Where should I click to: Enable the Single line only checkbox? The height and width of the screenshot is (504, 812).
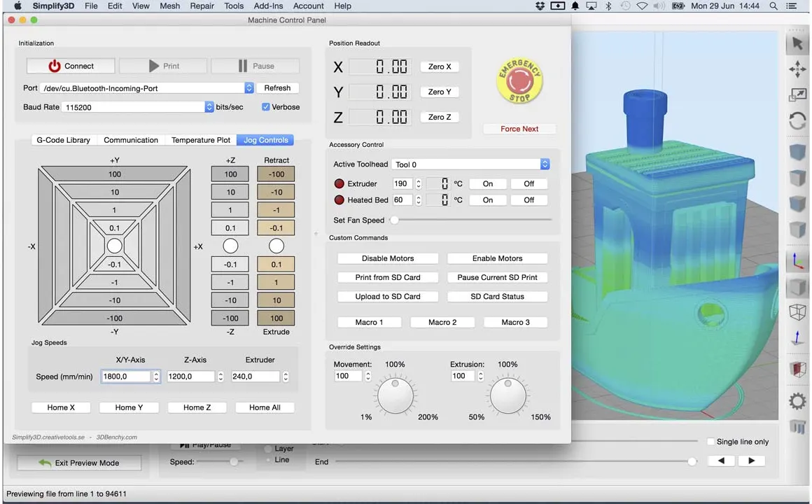point(710,442)
